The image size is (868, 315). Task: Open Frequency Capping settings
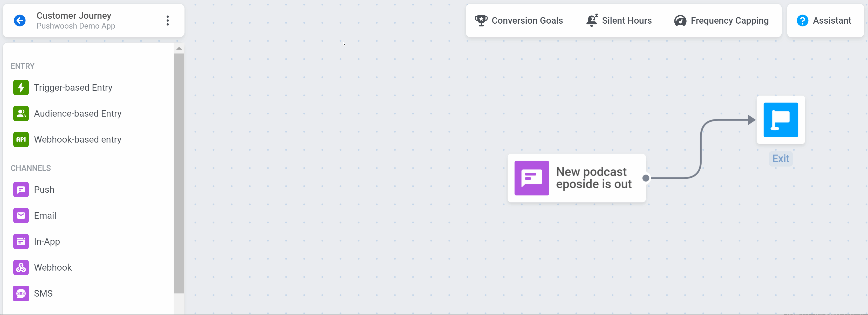tap(721, 21)
